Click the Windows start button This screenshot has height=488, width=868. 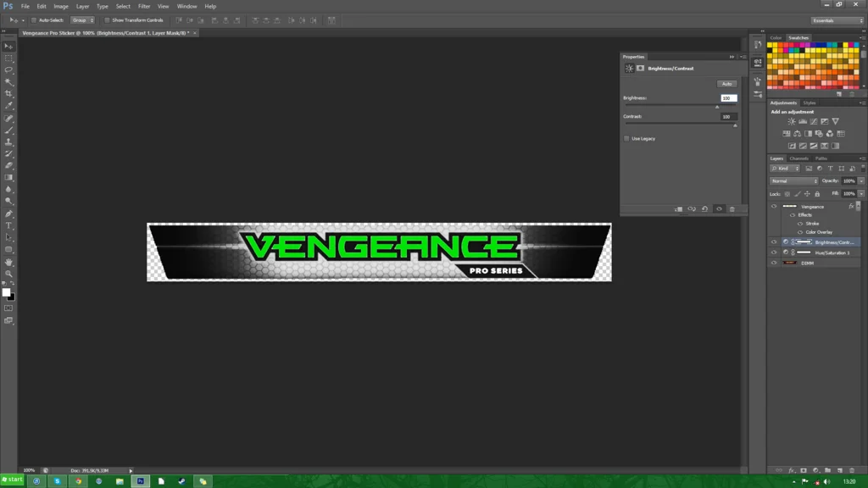click(12, 480)
